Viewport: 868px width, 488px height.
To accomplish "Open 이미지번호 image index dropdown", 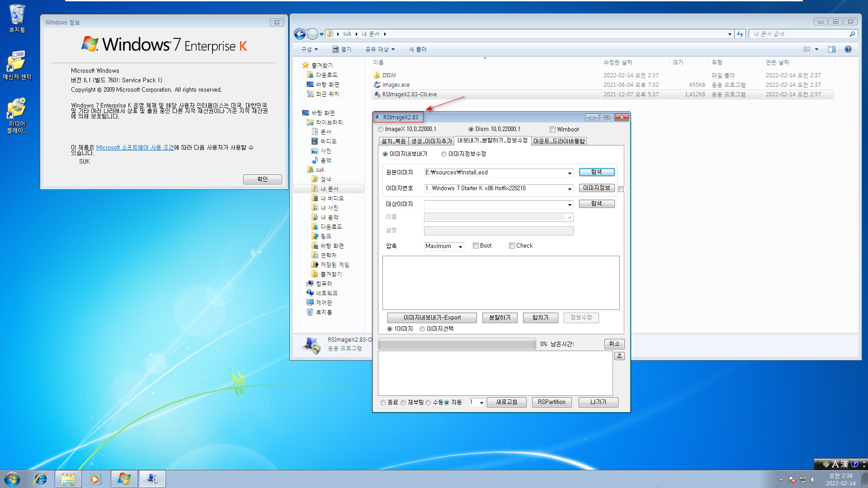I will tap(570, 189).
